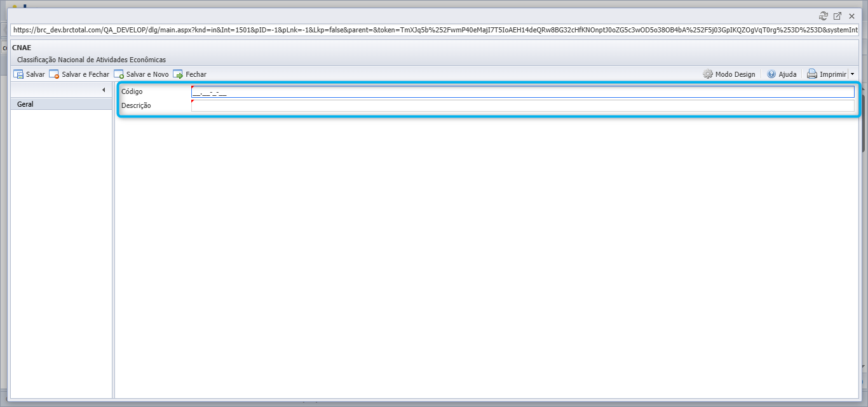Viewport: 868px width, 407px height.
Task: Click the CNAE title text
Action: pos(22,48)
